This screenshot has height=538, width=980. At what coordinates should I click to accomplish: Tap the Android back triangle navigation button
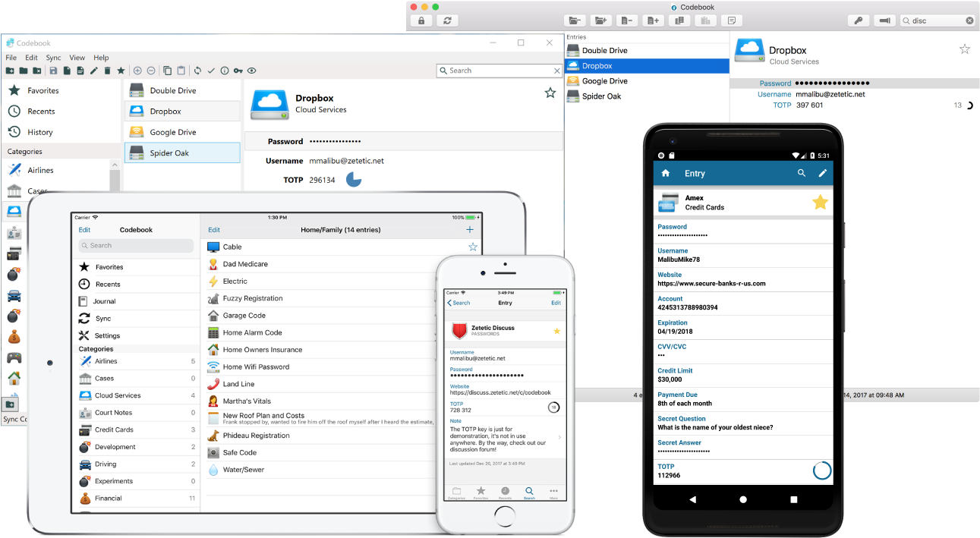tap(692, 499)
